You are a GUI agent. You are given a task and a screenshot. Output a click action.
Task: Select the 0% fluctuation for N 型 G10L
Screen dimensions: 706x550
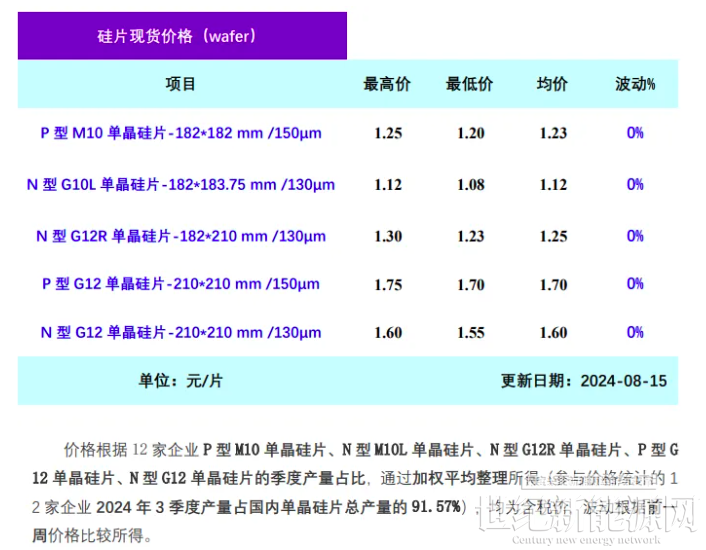click(x=635, y=185)
